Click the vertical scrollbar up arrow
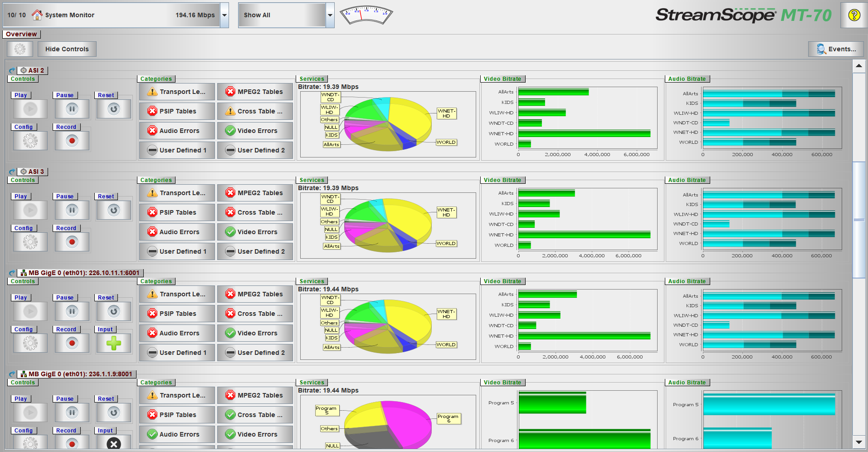 tap(859, 66)
